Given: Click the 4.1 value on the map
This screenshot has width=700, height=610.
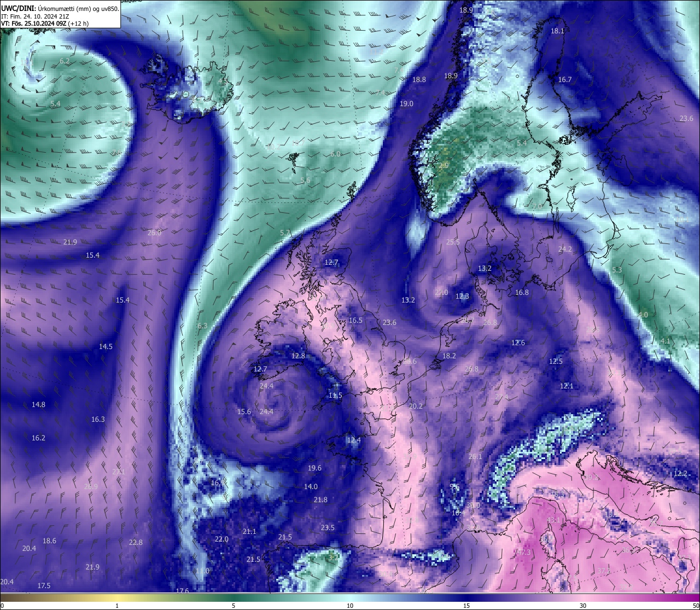Looking at the screenshot, I should point(665,341).
